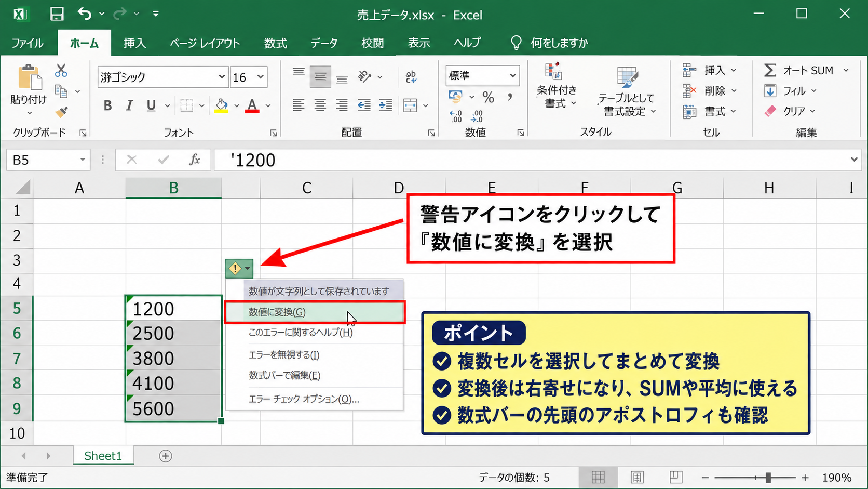The height and width of the screenshot is (489, 868).
Task: Click the percent style icon
Action: (x=489, y=97)
